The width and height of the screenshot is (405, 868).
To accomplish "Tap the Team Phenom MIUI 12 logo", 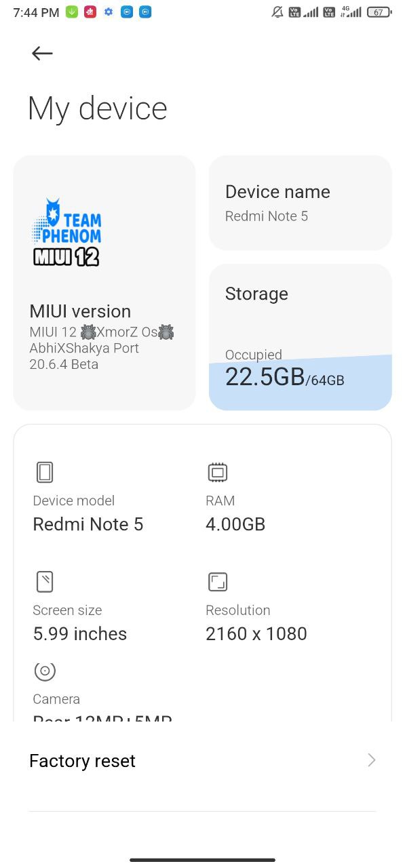I will tap(67, 232).
